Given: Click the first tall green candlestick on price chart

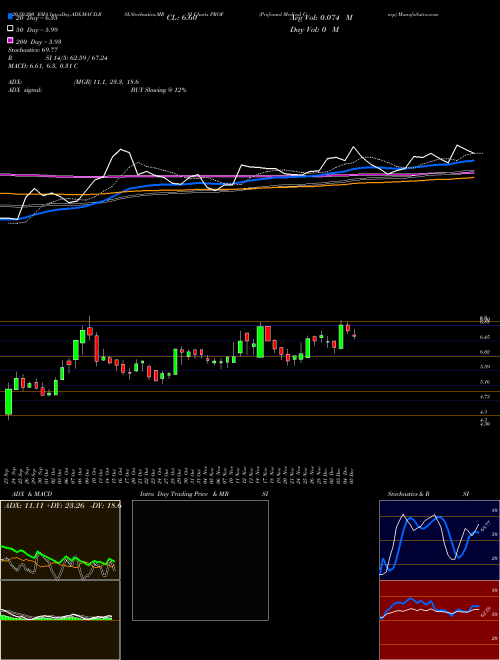Looking at the screenshot, I should coord(8,402).
